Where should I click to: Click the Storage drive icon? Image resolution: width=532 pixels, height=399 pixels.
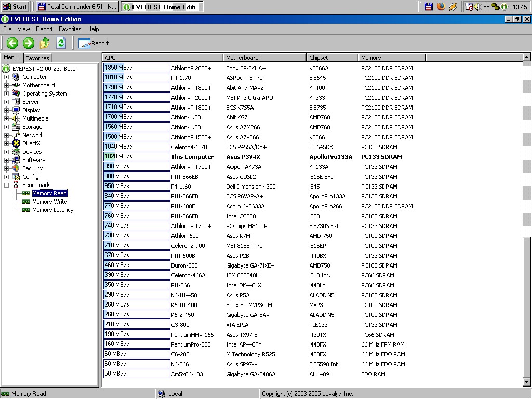point(16,127)
